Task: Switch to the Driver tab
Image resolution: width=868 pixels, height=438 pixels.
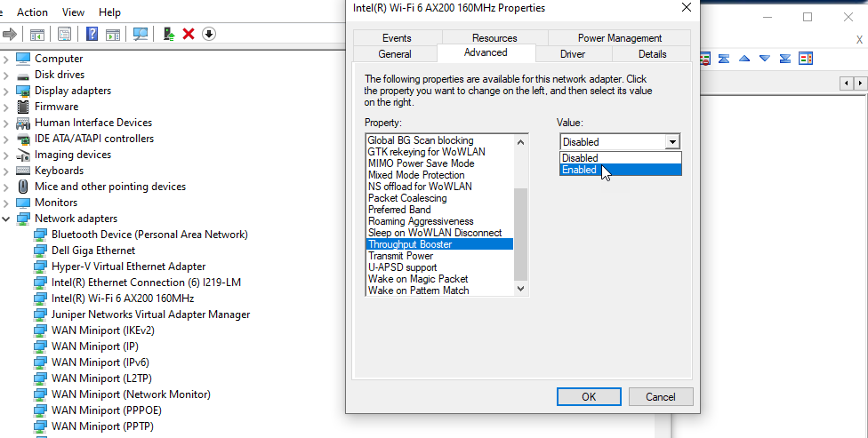Action: tap(573, 53)
